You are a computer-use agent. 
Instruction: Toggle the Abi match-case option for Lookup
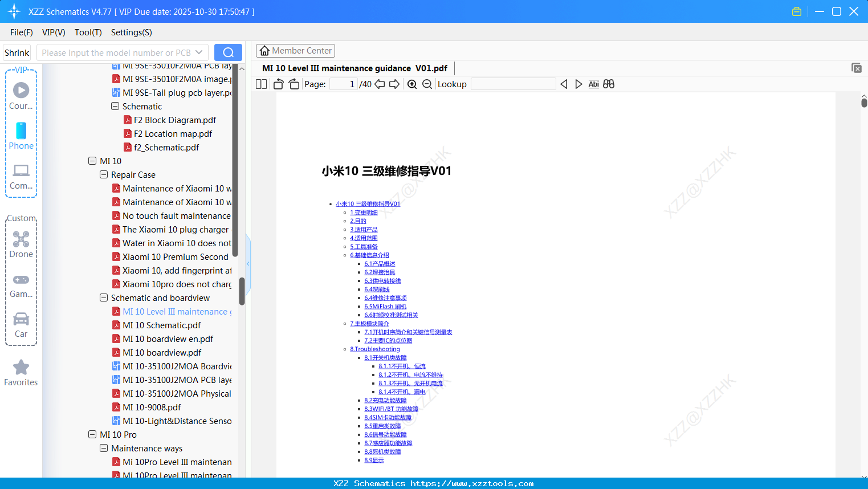click(x=593, y=84)
